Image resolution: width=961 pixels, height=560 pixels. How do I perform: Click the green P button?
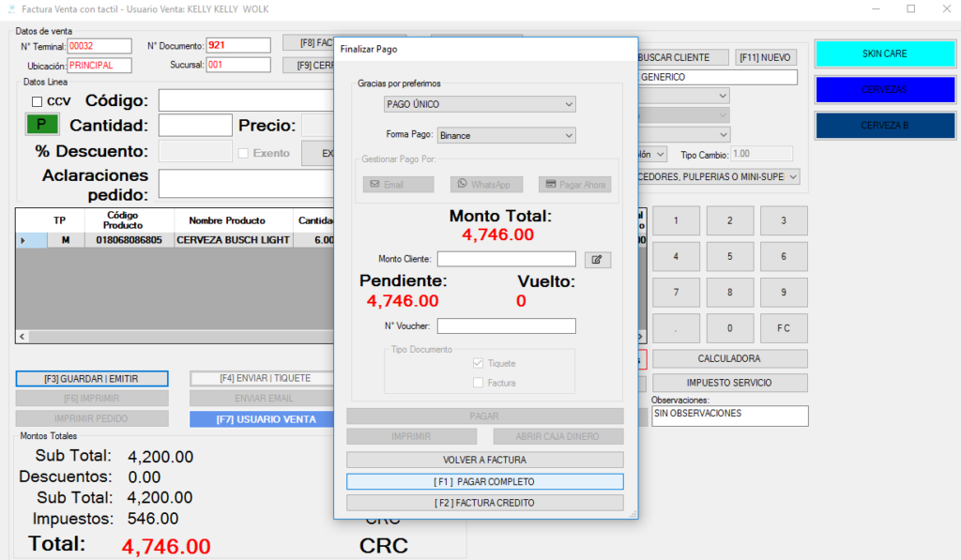pyautogui.click(x=41, y=124)
